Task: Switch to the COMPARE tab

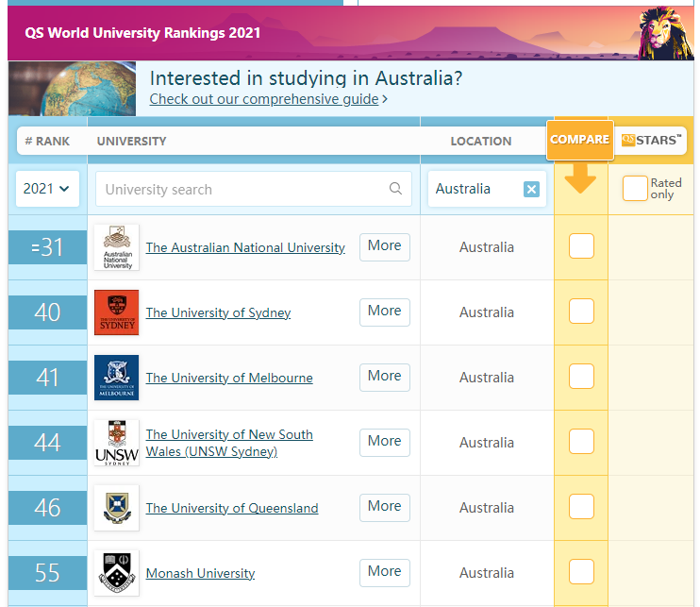Action: click(580, 140)
